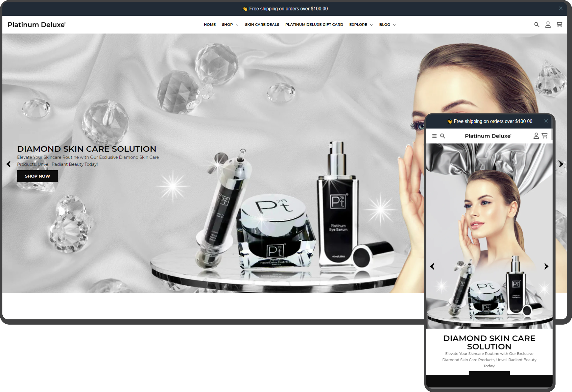The image size is (572, 392).
Task: Dismiss the desktop free shipping banner
Action: (x=561, y=8)
